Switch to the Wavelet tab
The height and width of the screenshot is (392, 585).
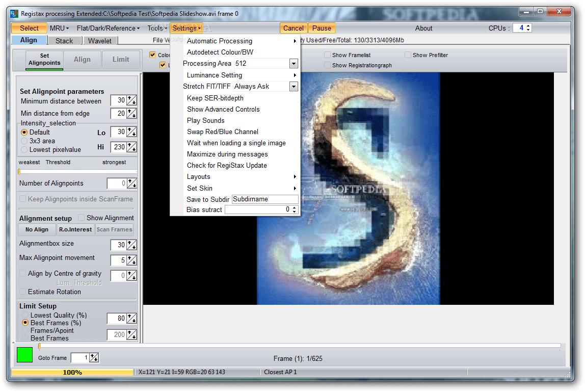coord(100,40)
